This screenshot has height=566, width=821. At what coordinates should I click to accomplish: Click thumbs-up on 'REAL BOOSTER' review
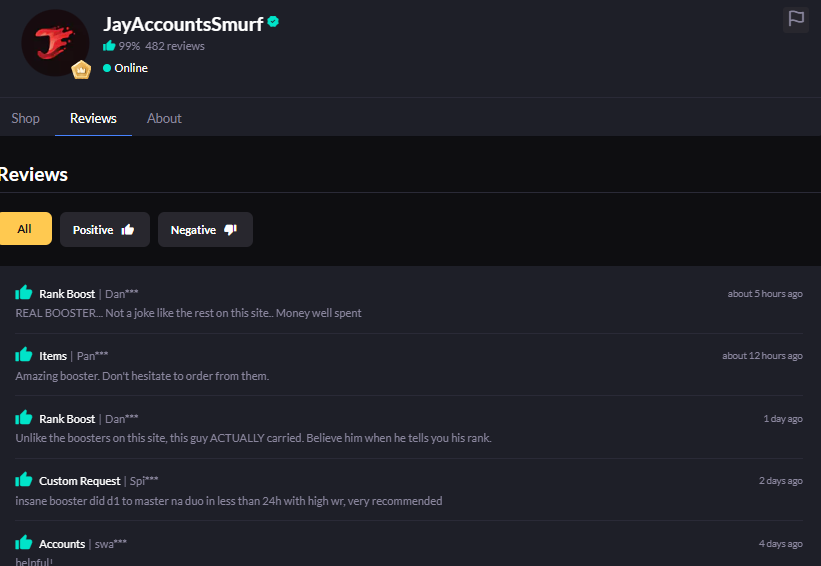(x=24, y=293)
